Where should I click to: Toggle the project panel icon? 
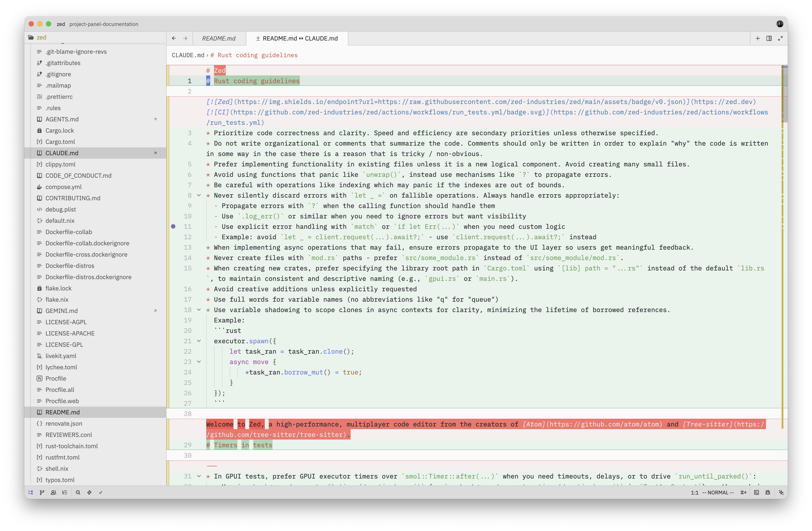30,492
